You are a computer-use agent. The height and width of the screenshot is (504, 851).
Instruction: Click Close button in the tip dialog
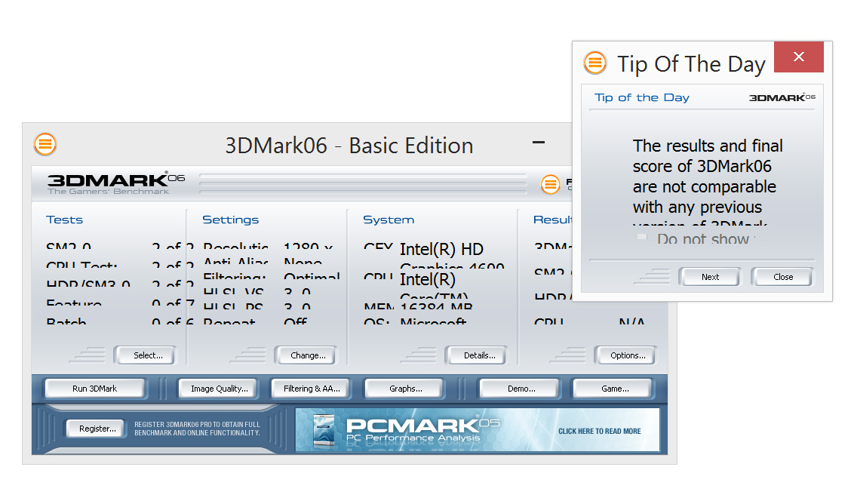[x=782, y=277]
